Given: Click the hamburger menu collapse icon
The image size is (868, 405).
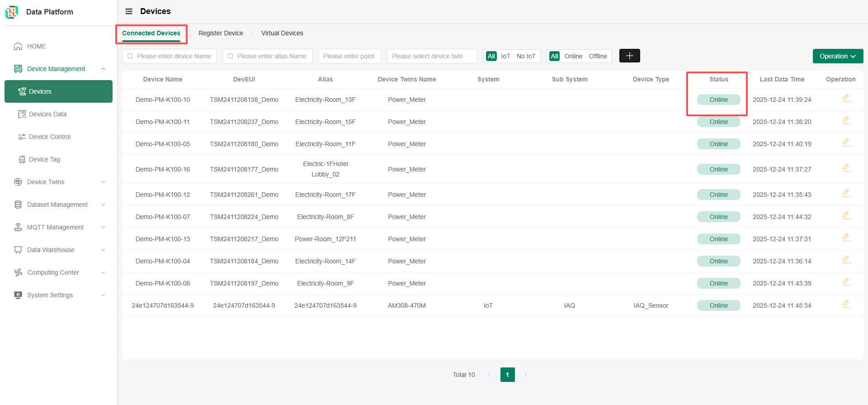Looking at the screenshot, I should tap(129, 11).
